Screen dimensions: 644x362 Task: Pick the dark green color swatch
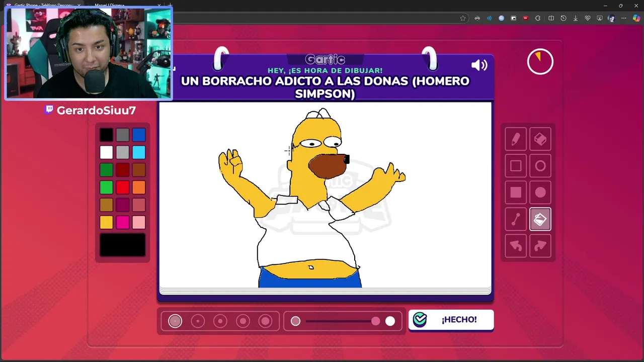106,170
